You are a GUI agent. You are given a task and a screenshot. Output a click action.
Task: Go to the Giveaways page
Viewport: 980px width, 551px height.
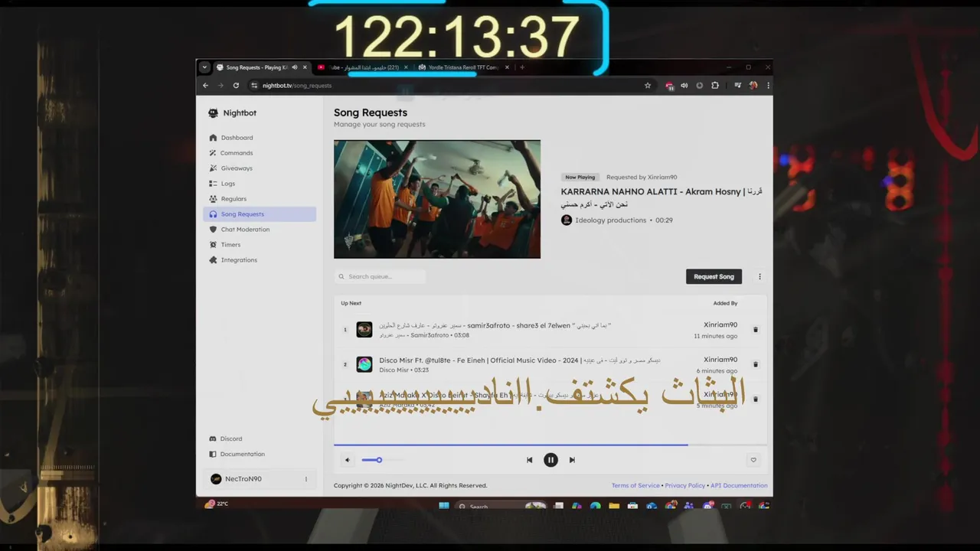(x=260, y=168)
